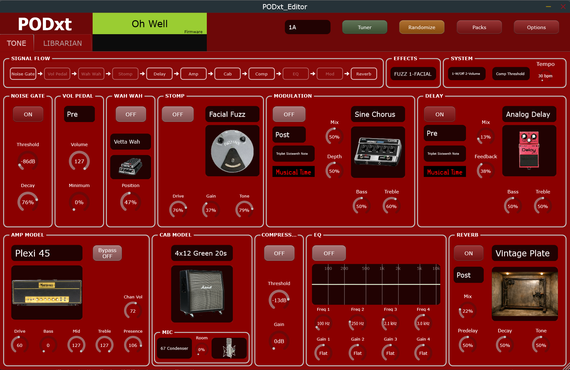Select EQ block in signal flow
The height and width of the screenshot is (370, 570).
pos(296,74)
